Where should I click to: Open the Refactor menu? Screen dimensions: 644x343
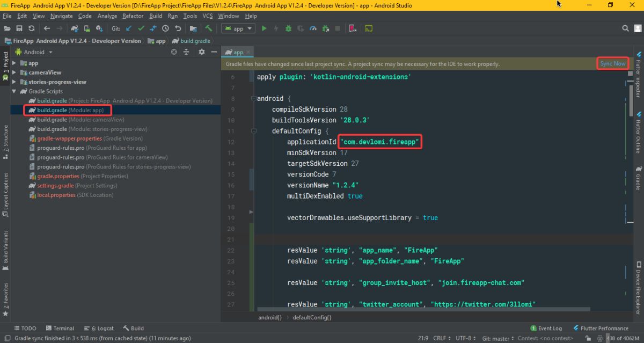click(133, 16)
